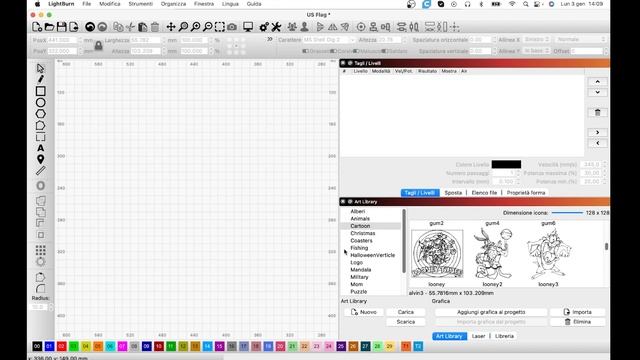Click the trash icon in Tagli/Livelli panel

point(598,113)
